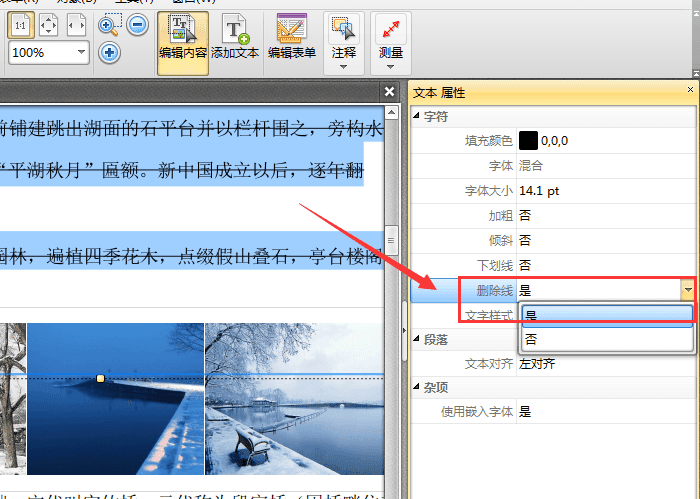Click 使用嵌入字体 value 是
This screenshot has height=499, width=700.
click(606, 412)
